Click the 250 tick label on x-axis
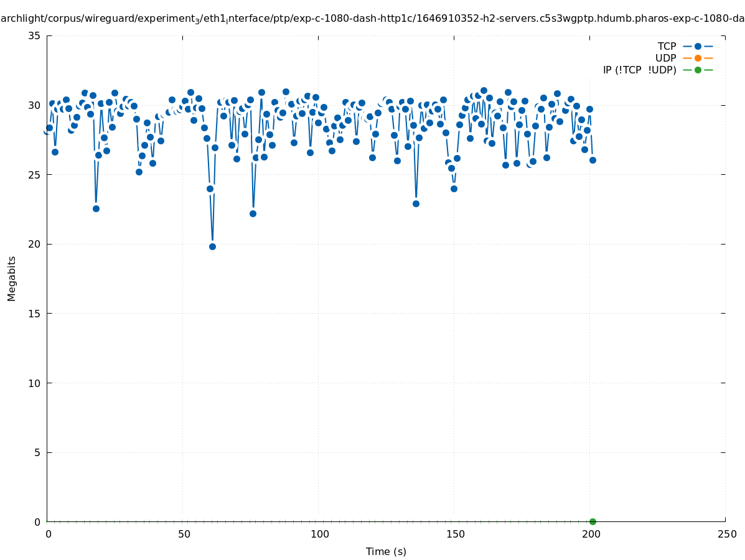The height and width of the screenshot is (560, 745). (x=726, y=534)
